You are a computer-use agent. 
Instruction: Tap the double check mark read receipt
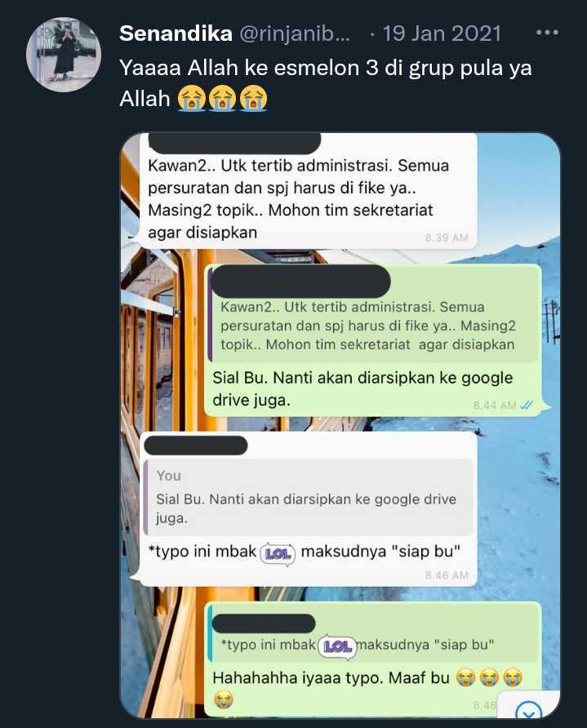526,406
